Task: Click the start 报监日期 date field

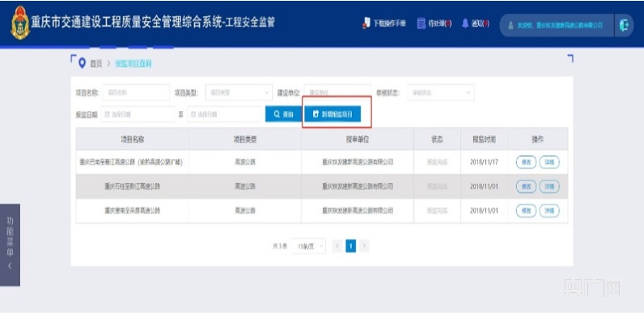Action: click(x=138, y=114)
